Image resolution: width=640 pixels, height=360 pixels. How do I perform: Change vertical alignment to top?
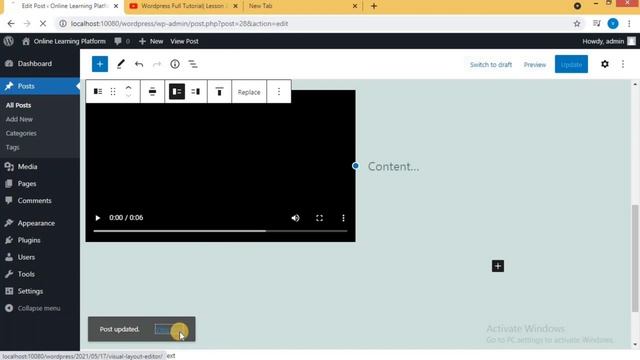click(x=219, y=91)
